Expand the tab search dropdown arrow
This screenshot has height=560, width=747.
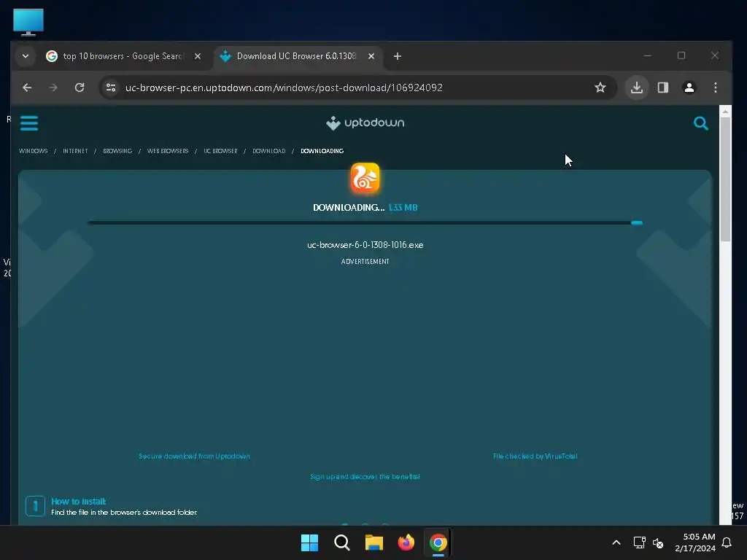point(26,56)
